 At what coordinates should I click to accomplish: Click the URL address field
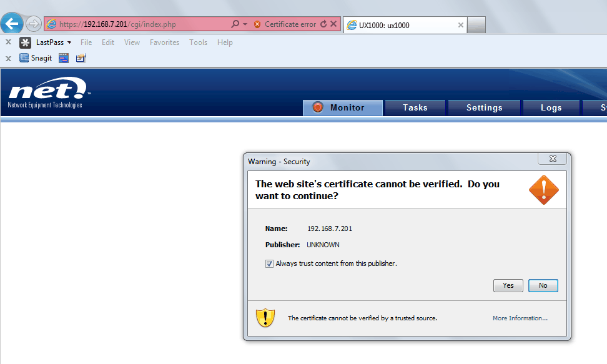click(142, 24)
